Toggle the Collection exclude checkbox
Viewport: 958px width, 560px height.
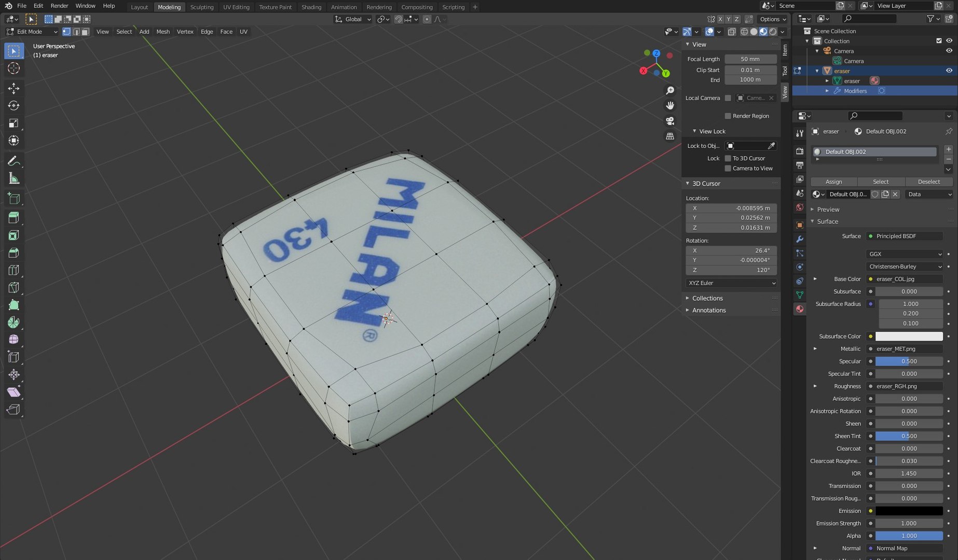click(x=939, y=41)
